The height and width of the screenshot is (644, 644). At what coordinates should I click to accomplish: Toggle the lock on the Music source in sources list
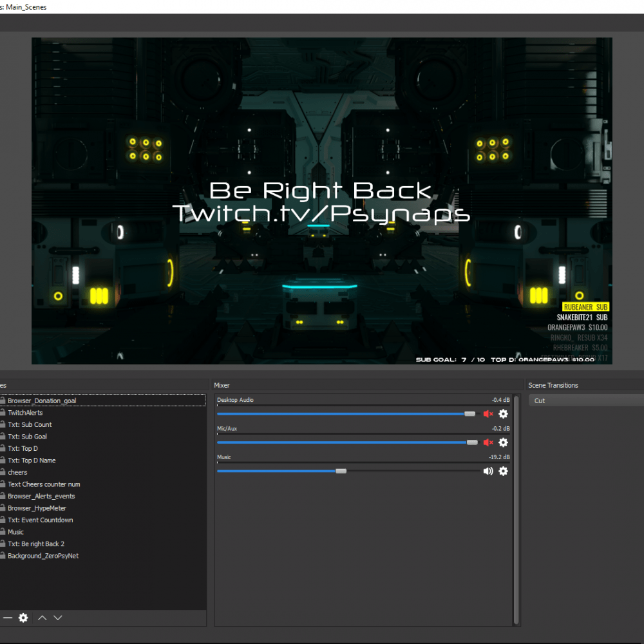2,531
